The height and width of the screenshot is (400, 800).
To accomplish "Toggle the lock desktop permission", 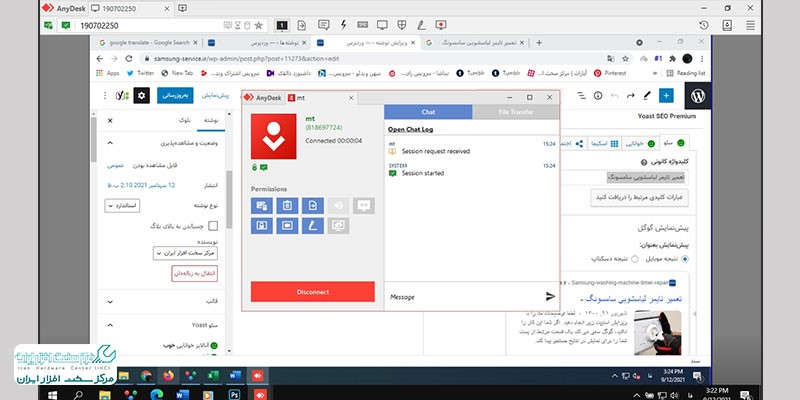I will (x=262, y=226).
